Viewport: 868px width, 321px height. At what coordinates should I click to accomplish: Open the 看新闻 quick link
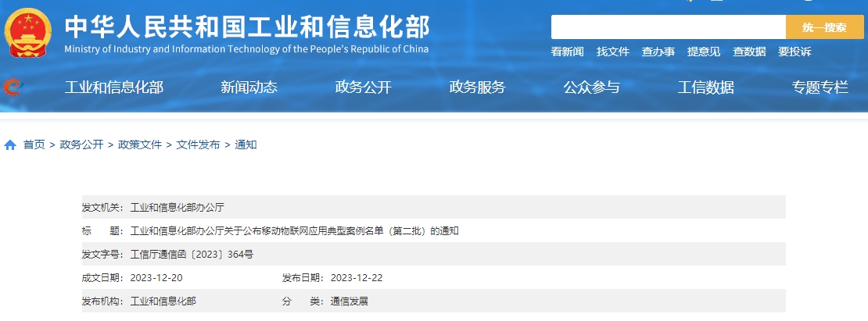pos(568,52)
